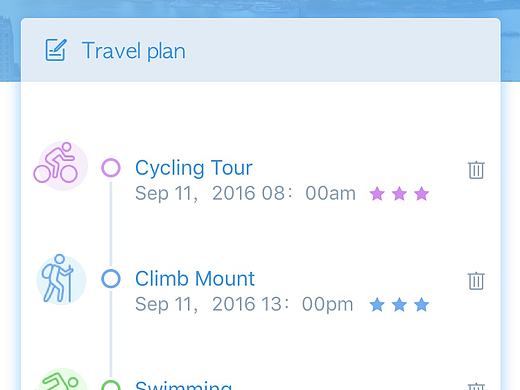Image resolution: width=520 pixels, height=390 pixels.
Task: Click timeline line between Cycling and Climb
Action: (x=111, y=223)
